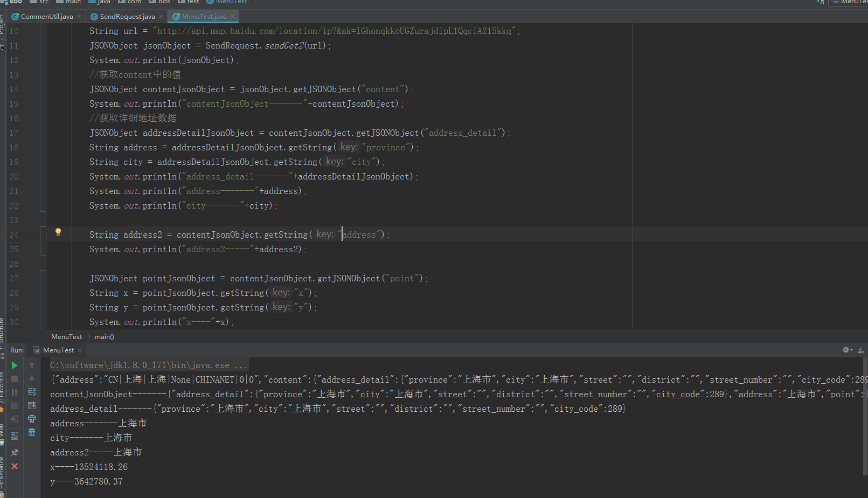Open Run panel settings gear
Image resolution: width=868 pixels, height=498 pixels.
pyautogui.click(x=847, y=350)
